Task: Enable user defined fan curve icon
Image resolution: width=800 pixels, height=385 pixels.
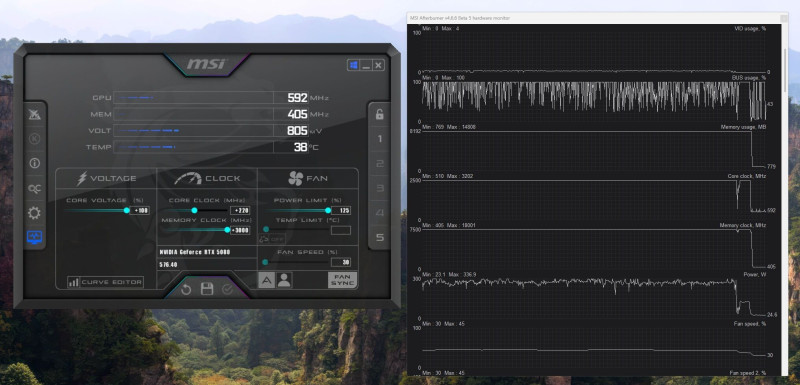Action: click(x=284, y=280)
